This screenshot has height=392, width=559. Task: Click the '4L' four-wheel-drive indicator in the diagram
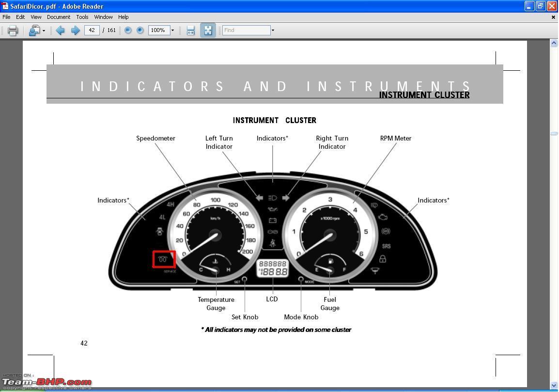coord(162,217)
